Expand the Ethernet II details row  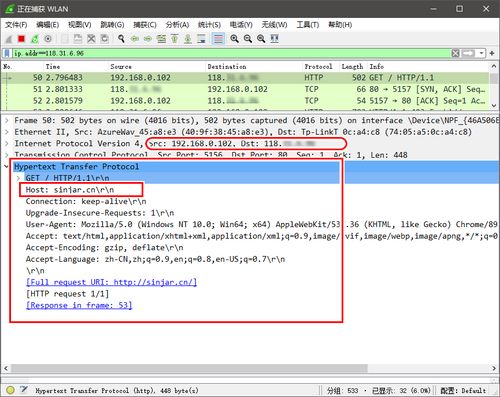click(7, 132)
